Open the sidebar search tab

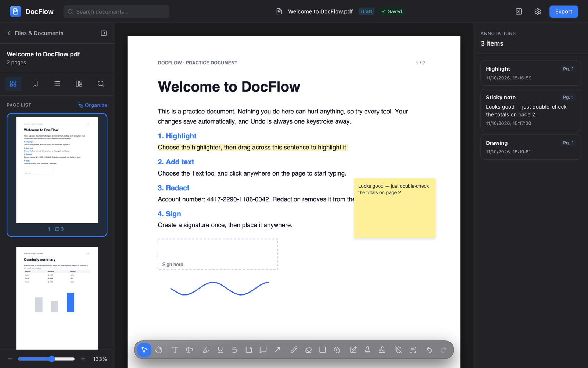click(101, 84)
